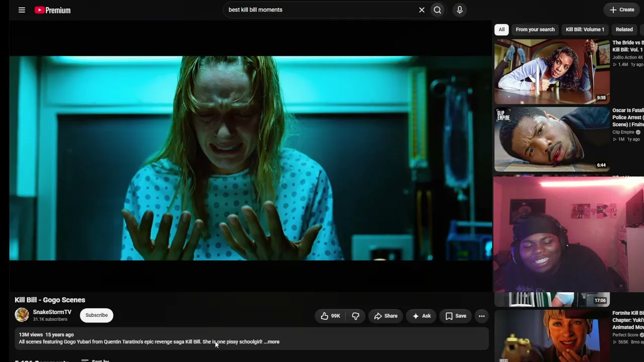Open 'The Bride vs' video title link
Image resolution: width=644 pixels, height=362 pixels.
click(x=628, y=46)
